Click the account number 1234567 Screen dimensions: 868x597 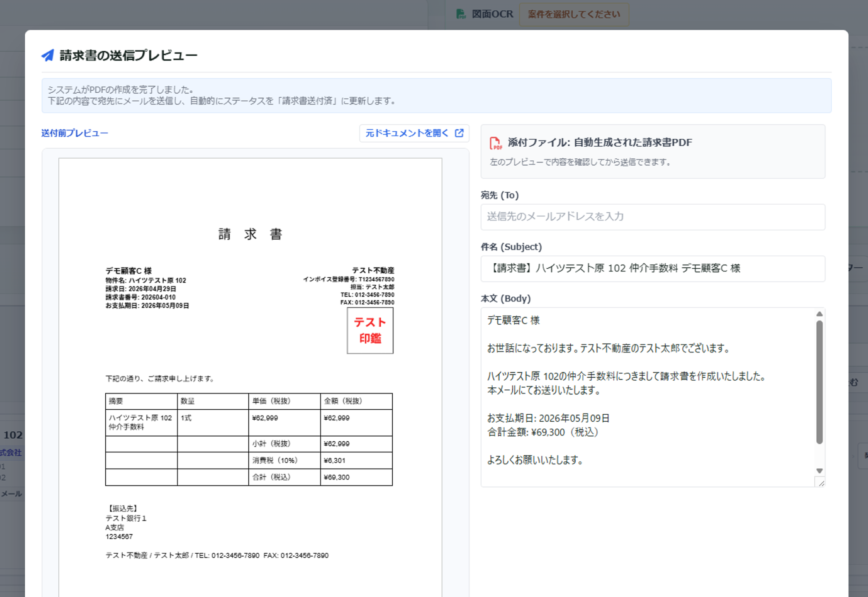(x=119, y=536)
